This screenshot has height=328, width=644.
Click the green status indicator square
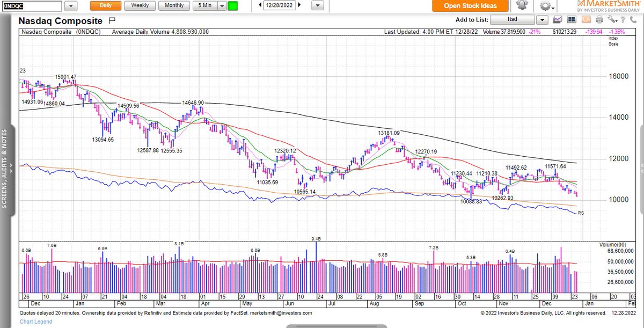[233, 5]
